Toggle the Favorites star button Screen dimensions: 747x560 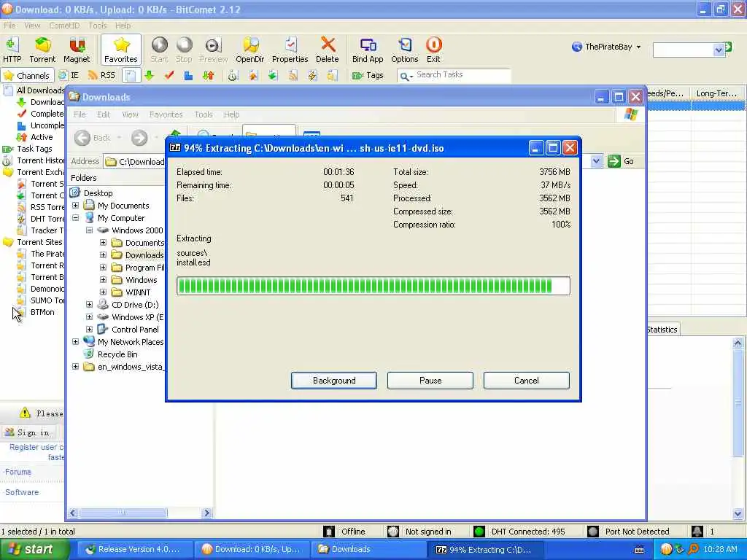[x=121, y=50]
